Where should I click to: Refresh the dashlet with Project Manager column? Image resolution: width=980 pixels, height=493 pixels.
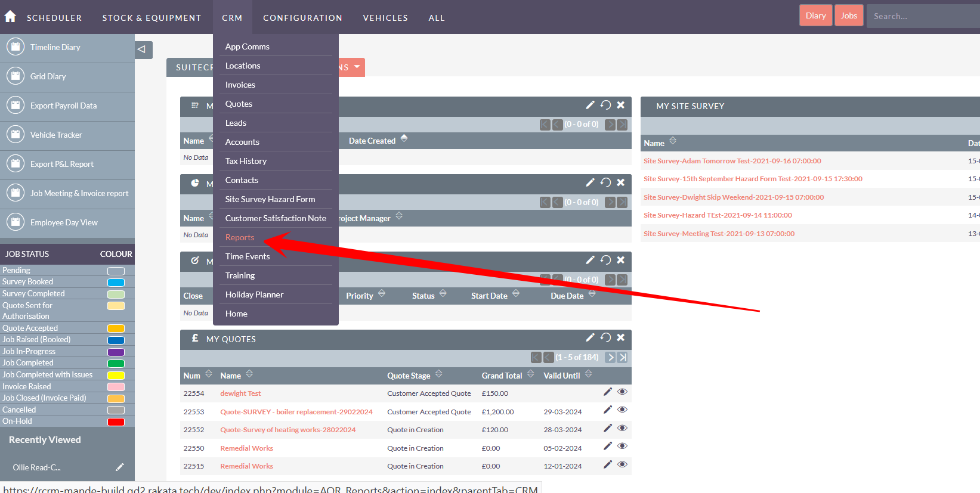pos(605,182)
